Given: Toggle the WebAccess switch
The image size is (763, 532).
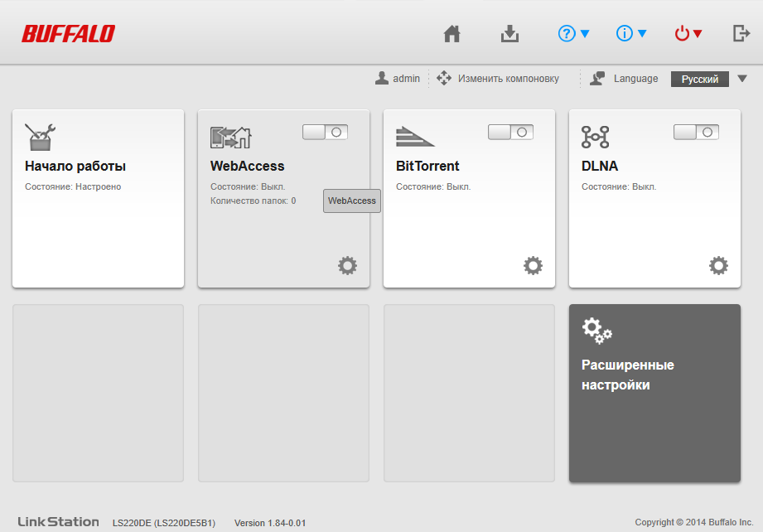Looking at the screenshot, I should [x=325, y=132].
